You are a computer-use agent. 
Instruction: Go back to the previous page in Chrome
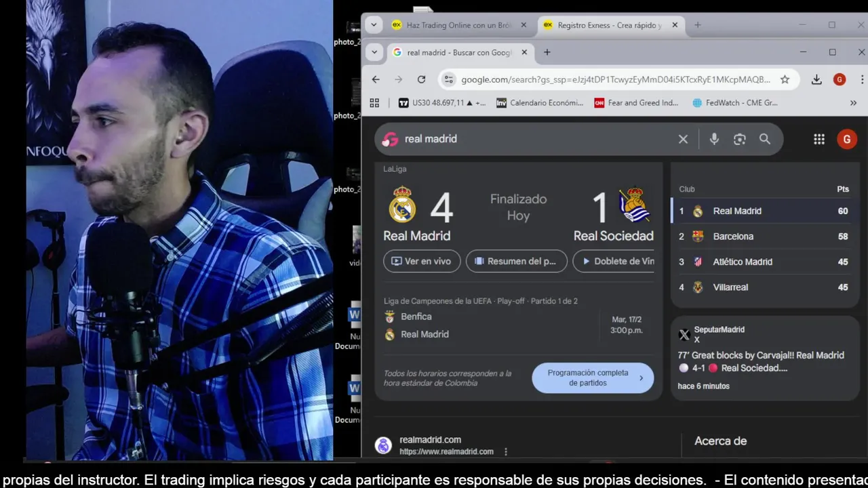(376, 79)
